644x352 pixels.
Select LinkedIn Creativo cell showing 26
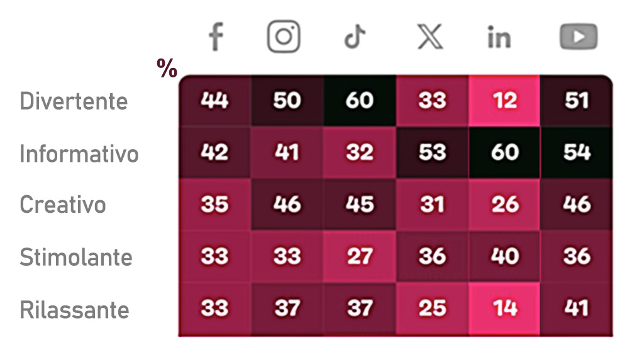[x=504, y=205]
